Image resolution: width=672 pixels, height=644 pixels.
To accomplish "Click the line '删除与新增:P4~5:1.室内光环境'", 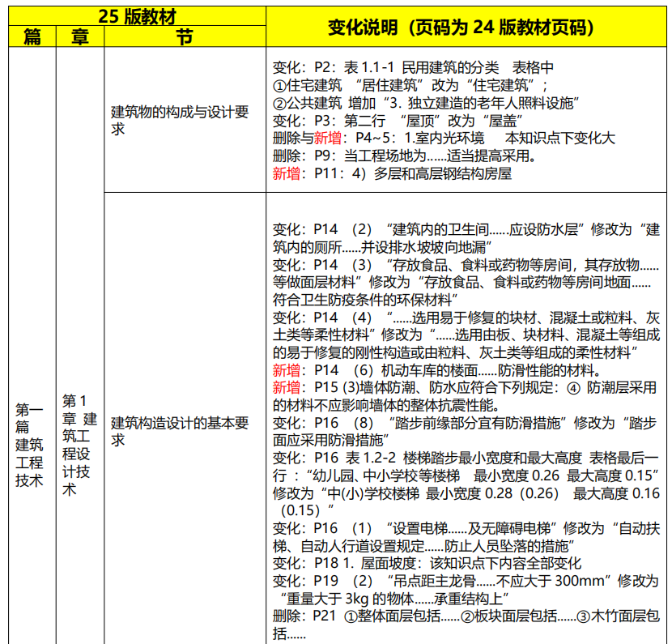I will 444,138.
